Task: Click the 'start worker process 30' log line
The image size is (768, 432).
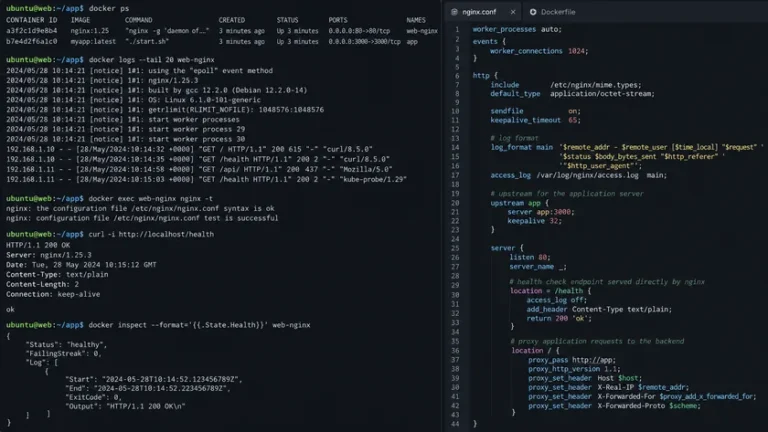Action: coord(125,139)
